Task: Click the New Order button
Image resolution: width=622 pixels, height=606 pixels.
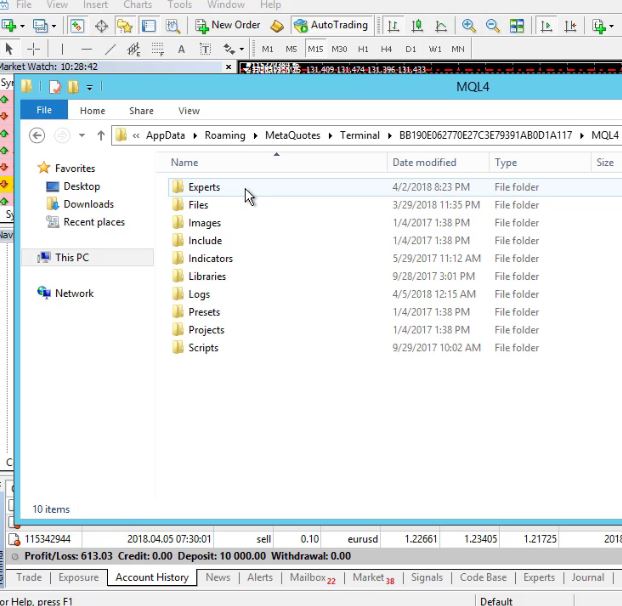Action: click(x=227, y=25)
